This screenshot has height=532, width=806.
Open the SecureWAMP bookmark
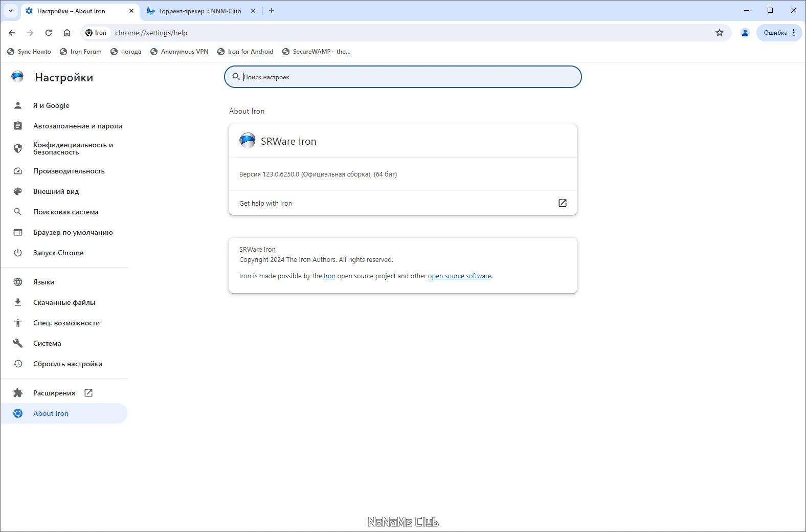317,52
